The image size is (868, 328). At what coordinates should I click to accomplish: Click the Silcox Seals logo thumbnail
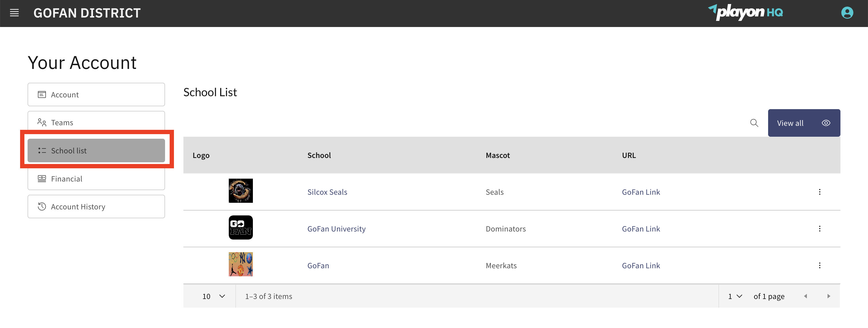(241, 191)
